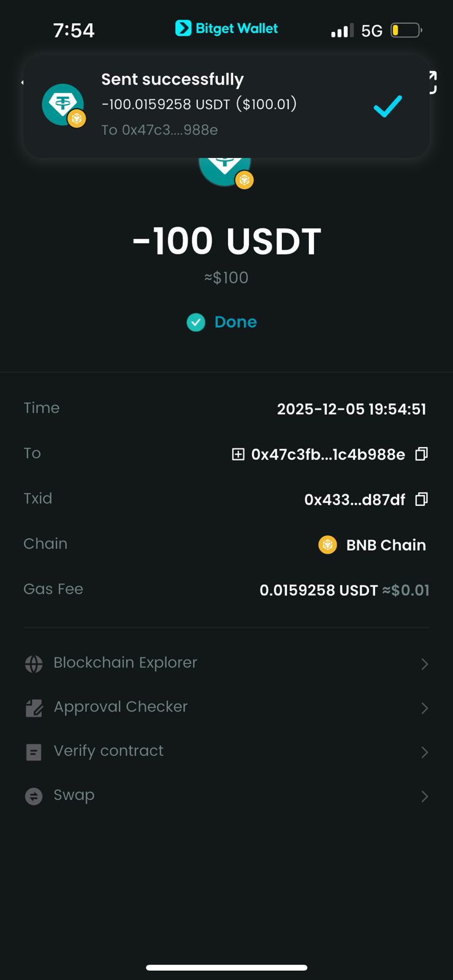Tap the BNB Chain coin icon
Viewport: 453px width, 980px height.
[x=328, y=545]
